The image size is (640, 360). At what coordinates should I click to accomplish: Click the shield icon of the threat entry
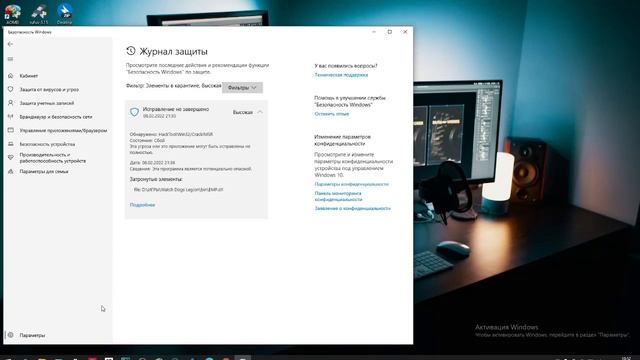coord(134,112)
